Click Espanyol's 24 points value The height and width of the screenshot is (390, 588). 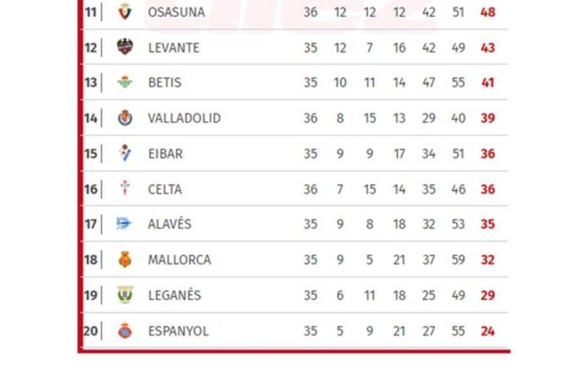[487, 331]
